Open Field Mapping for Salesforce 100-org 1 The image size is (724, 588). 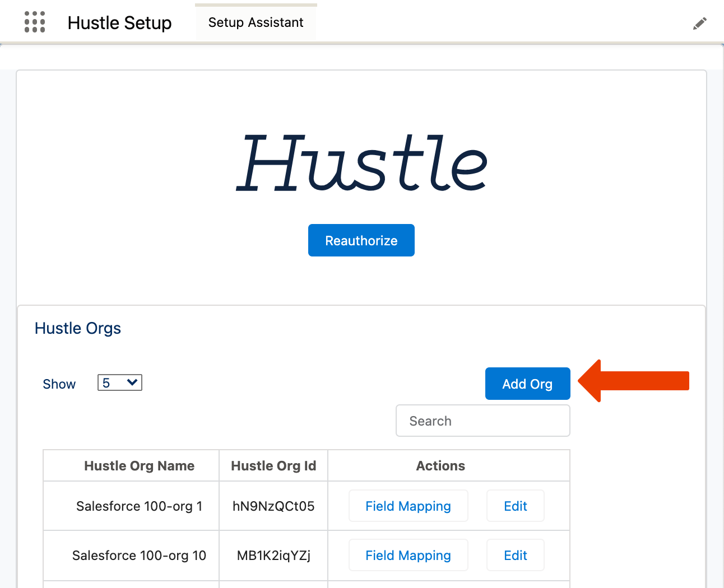point(408,506)
